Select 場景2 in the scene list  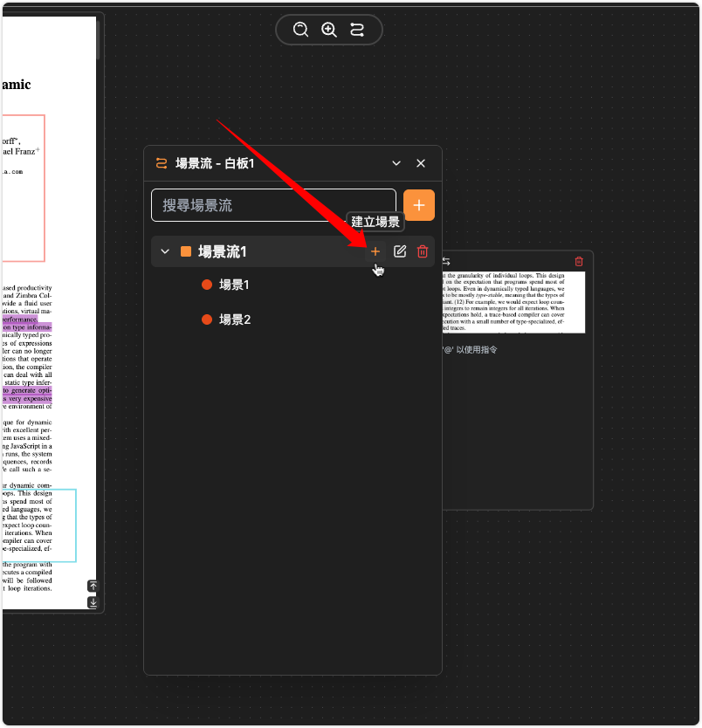pos(234,319)
